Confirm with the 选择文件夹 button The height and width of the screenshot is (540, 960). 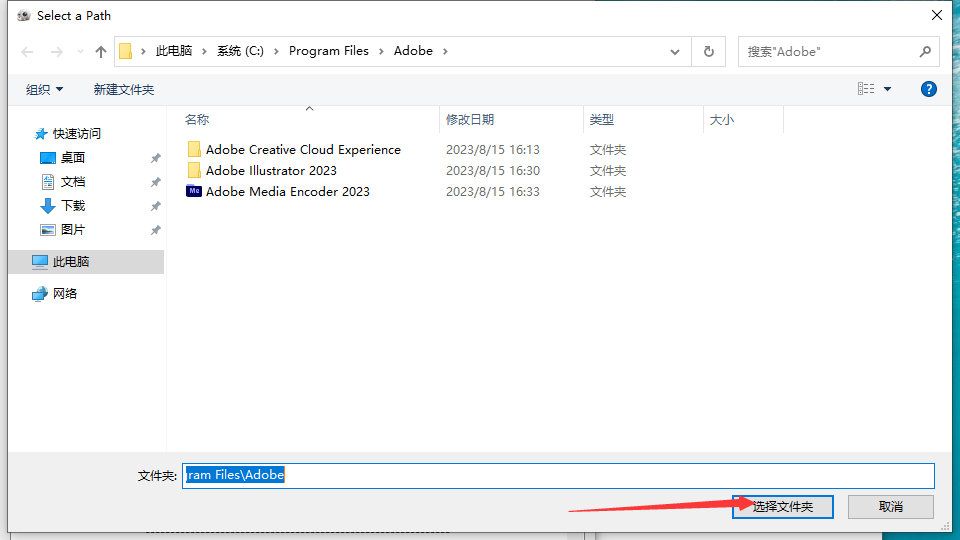point(782,507)
